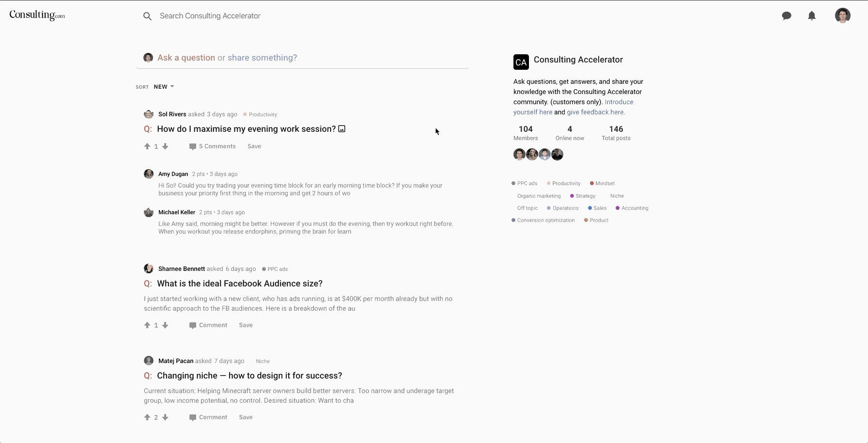
Task: Click Ask a question
Action: pyautogui.click(x=186, y=58)
